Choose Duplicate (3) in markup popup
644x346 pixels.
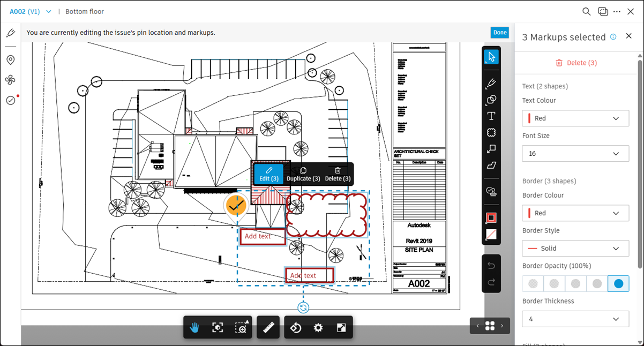[303, 174]
